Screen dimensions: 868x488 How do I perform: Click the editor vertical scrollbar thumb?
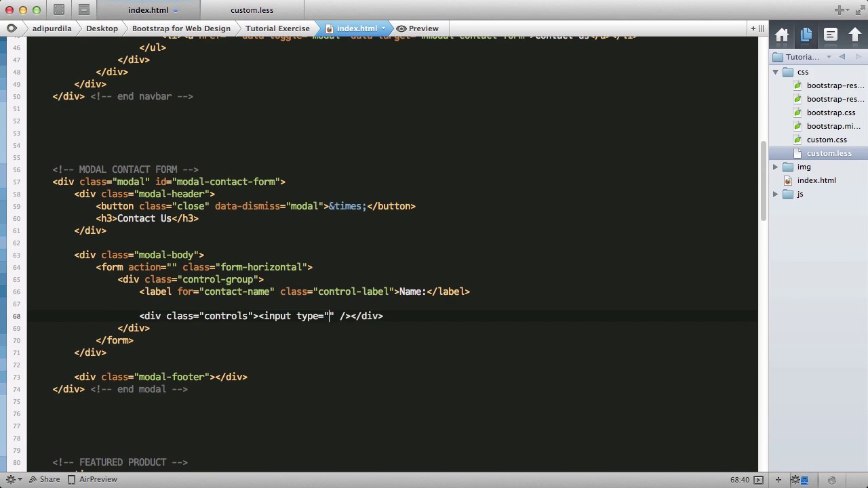click(x=764, y=180)
